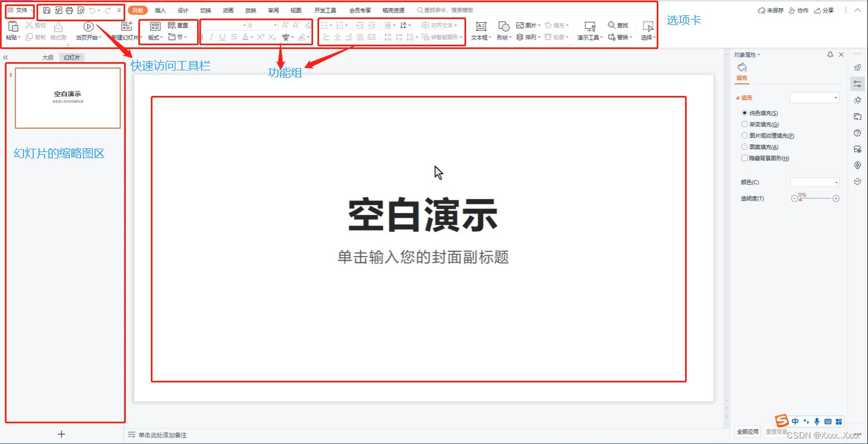This screenshot has height=444, width=868.
Task: Click the Increase Font Size icon
Action: (285, 25)
